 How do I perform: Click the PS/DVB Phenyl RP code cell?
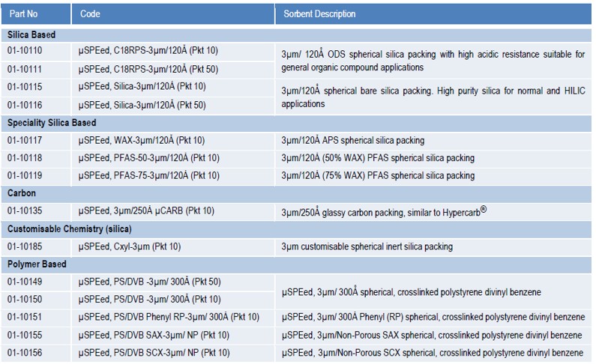click(169, 317)
